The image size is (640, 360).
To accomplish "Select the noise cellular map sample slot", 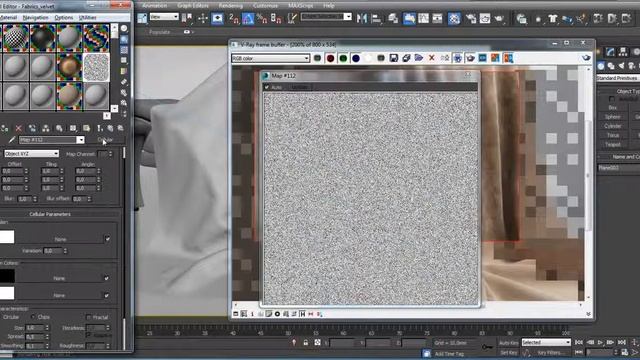I will (x=96, y=67).
